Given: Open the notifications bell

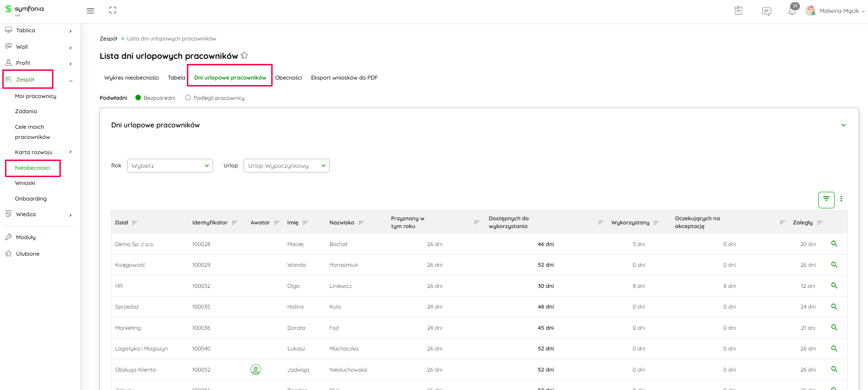Looking at the screenshot, I should (792, 11).
